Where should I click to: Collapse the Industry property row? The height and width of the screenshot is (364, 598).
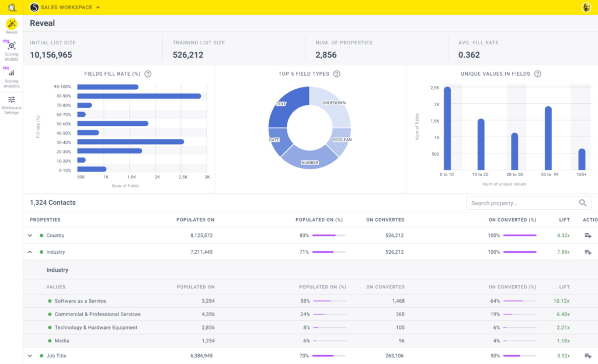coord(30,251)
